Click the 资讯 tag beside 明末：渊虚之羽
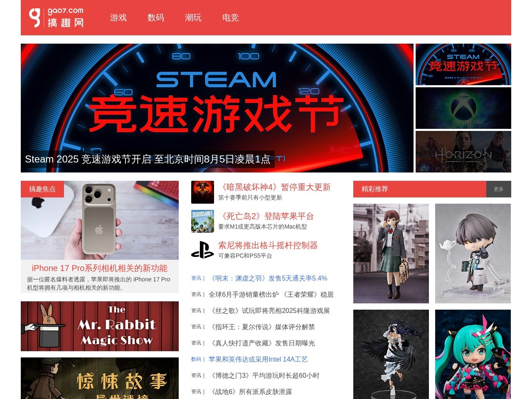 (196, 278)
